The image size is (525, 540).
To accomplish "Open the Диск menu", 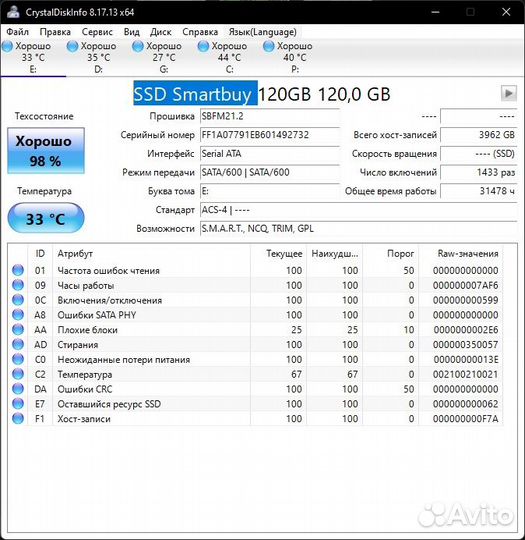I will [x=161, y=32].
